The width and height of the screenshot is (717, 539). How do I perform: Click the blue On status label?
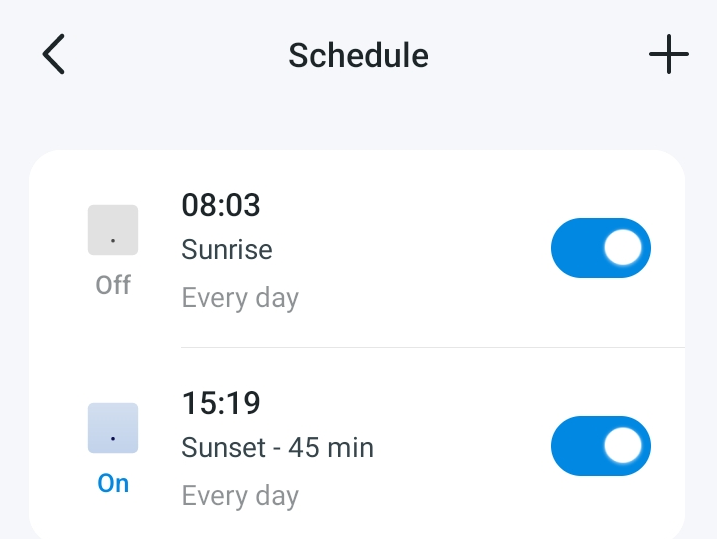(113, 483)
